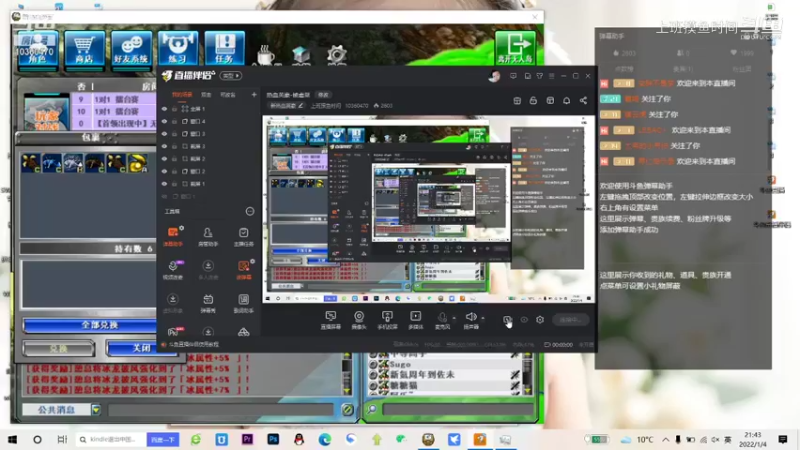Toggle visibility of 窗口 3 source
The image size is (800, 450).
(164, 134)
